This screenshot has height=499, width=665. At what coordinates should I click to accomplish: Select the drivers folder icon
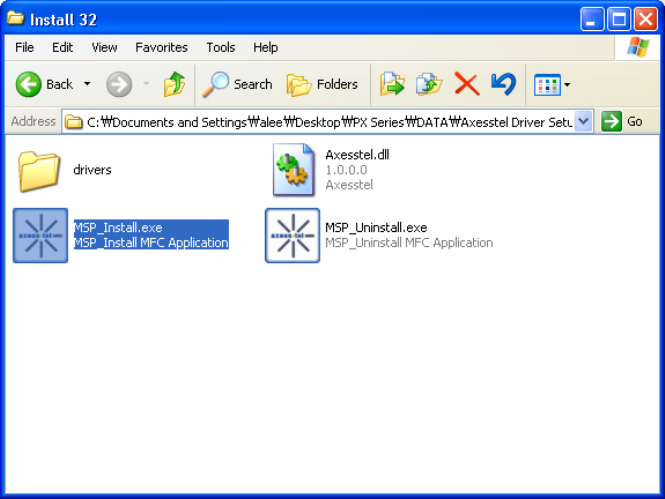(39, 171)
